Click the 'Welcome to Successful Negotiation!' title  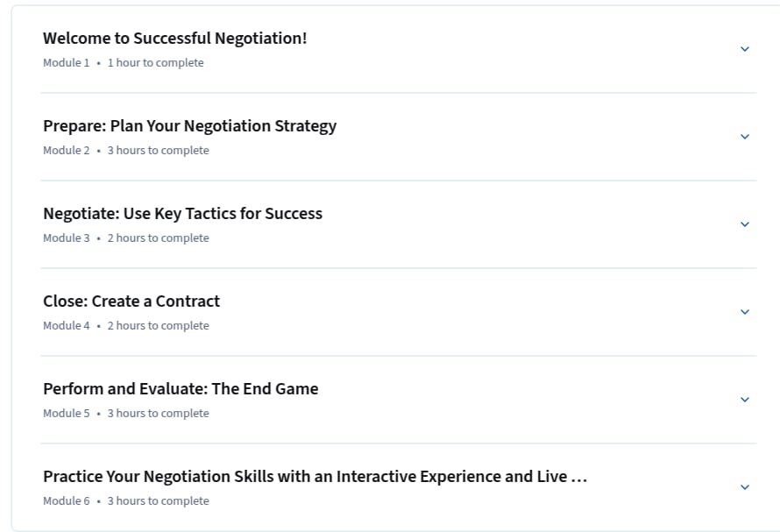[175, 39]
